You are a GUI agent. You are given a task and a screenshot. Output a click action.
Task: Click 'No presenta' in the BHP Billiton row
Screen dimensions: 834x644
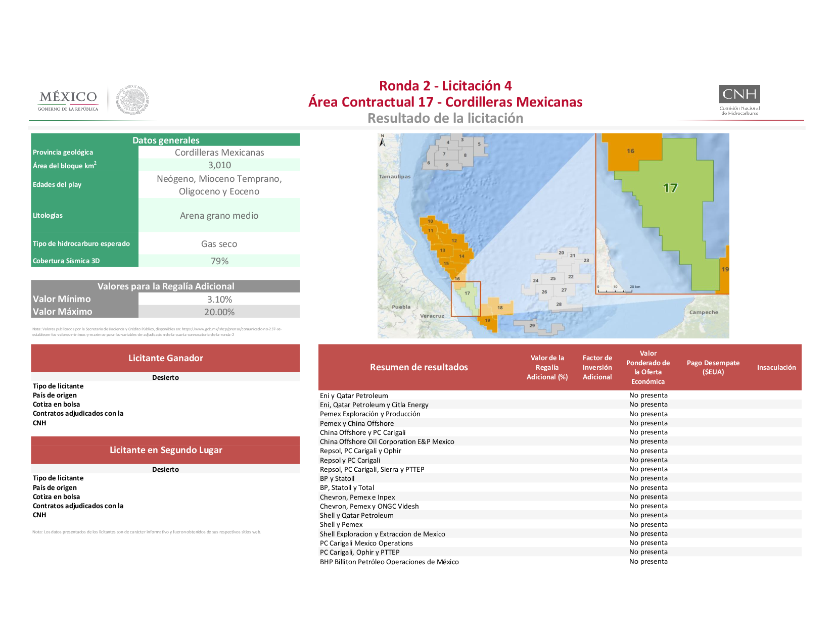tap(648, 562)
